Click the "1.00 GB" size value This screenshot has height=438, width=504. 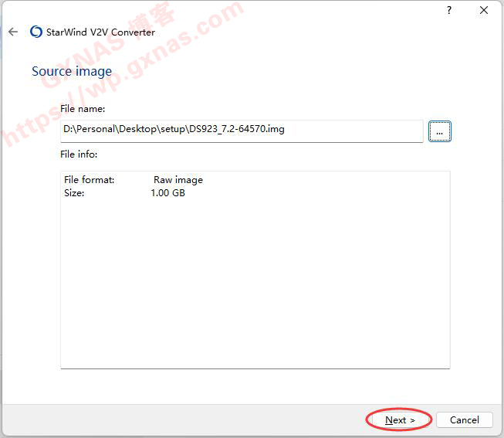(x=167, y=193)
